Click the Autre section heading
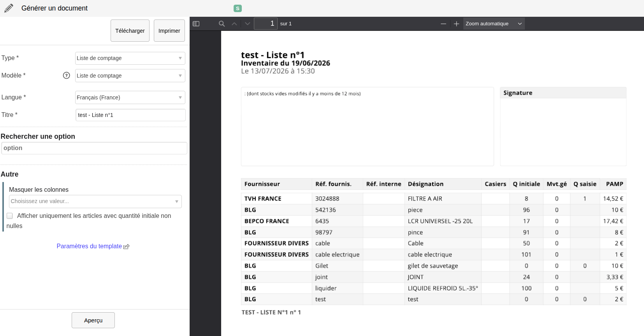 click(9, 174)
